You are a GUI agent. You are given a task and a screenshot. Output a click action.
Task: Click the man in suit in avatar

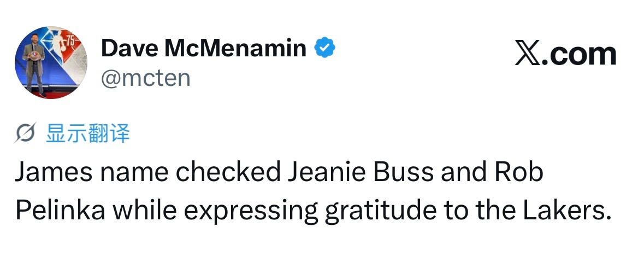pyautogui.click(x=33, y=61)
